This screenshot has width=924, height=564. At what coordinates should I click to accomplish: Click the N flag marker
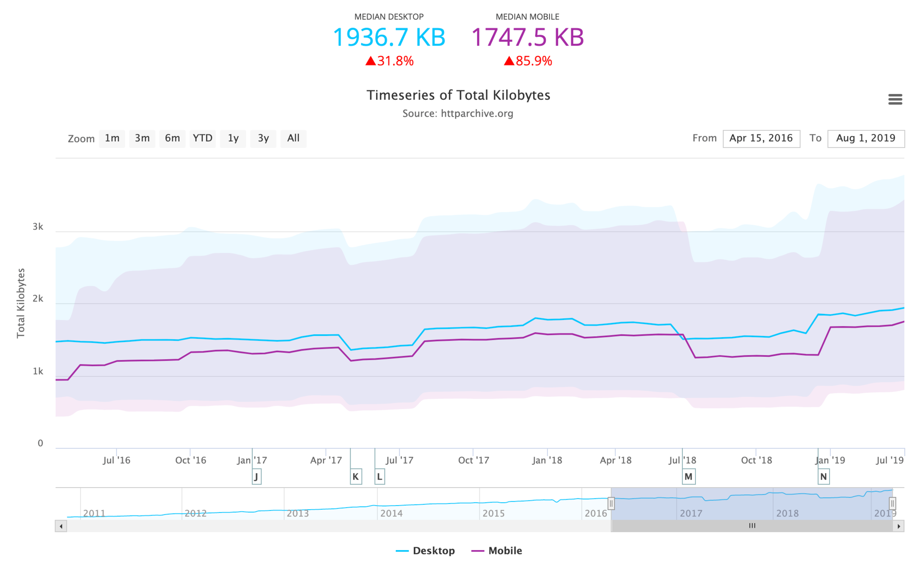(823, 476)
